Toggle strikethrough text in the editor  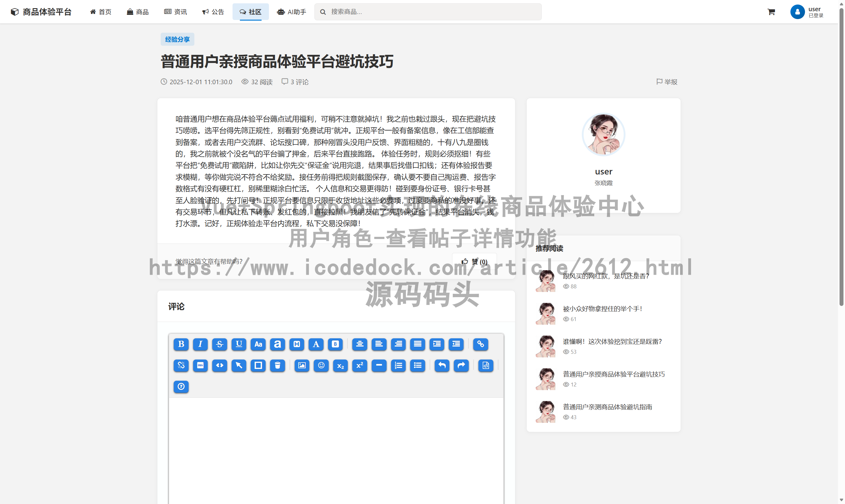click(x=220, y=344)
